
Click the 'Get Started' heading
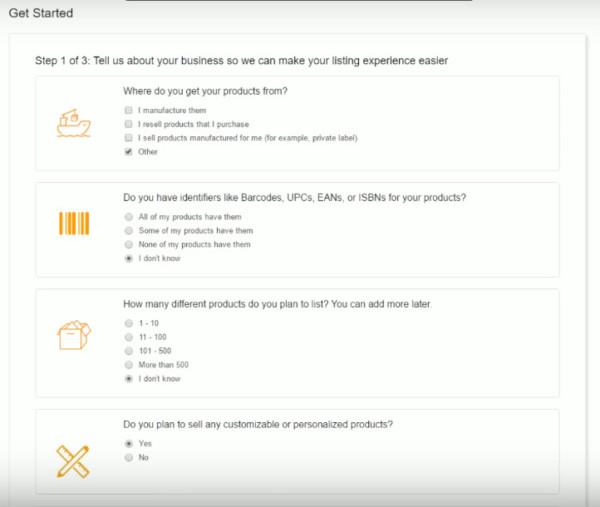41,13
